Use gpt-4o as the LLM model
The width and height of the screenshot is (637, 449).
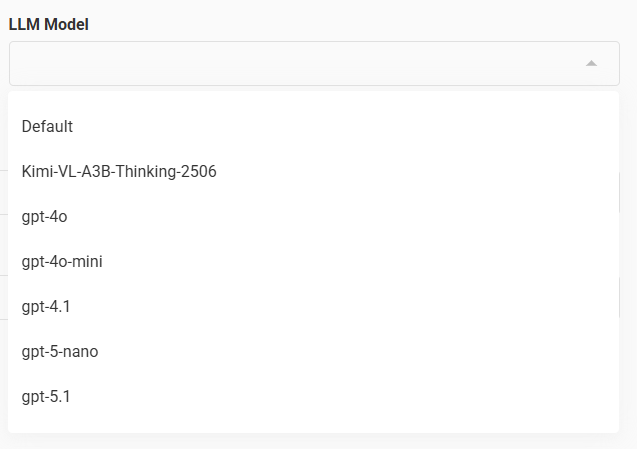click(44, 217)
